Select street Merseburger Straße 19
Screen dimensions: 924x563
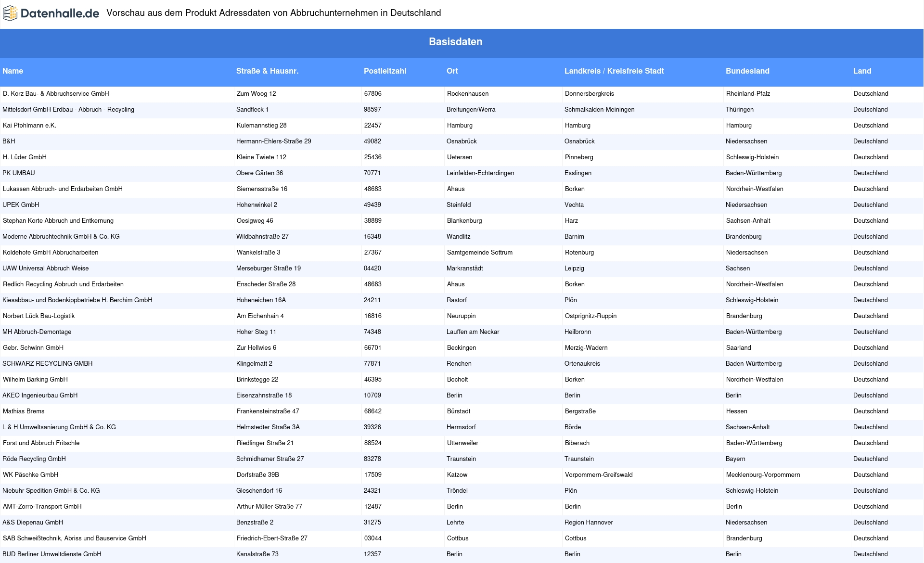269,269
